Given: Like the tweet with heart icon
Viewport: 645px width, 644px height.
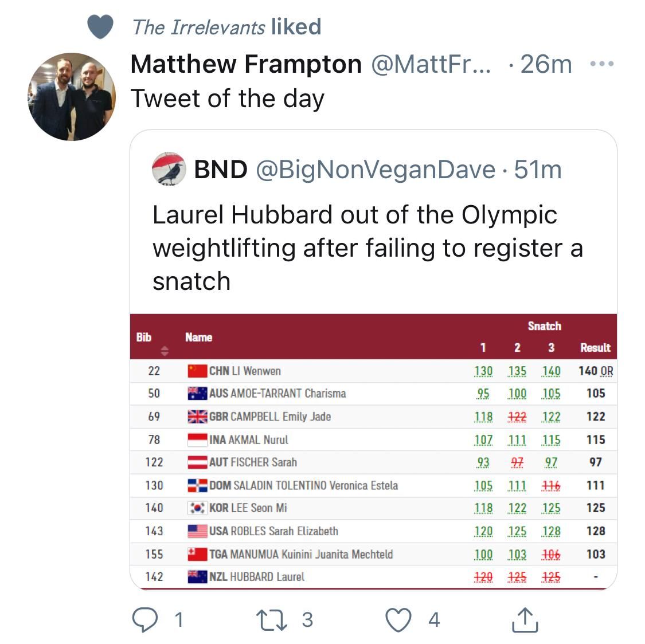Looking at the screenshot, I should click(398, 619).
